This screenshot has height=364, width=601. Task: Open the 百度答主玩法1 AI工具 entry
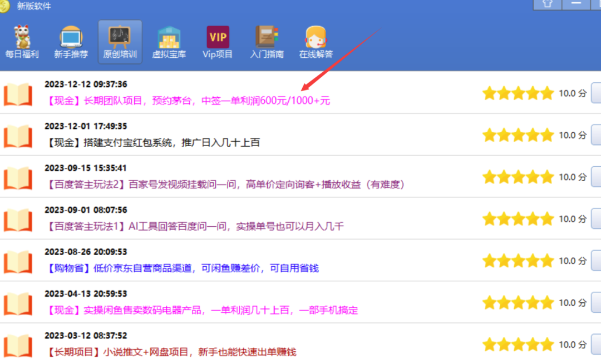pos(195,227)
